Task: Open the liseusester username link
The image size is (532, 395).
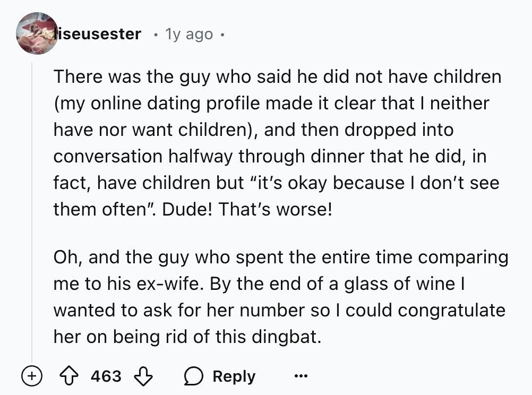Action: point(98,33)
